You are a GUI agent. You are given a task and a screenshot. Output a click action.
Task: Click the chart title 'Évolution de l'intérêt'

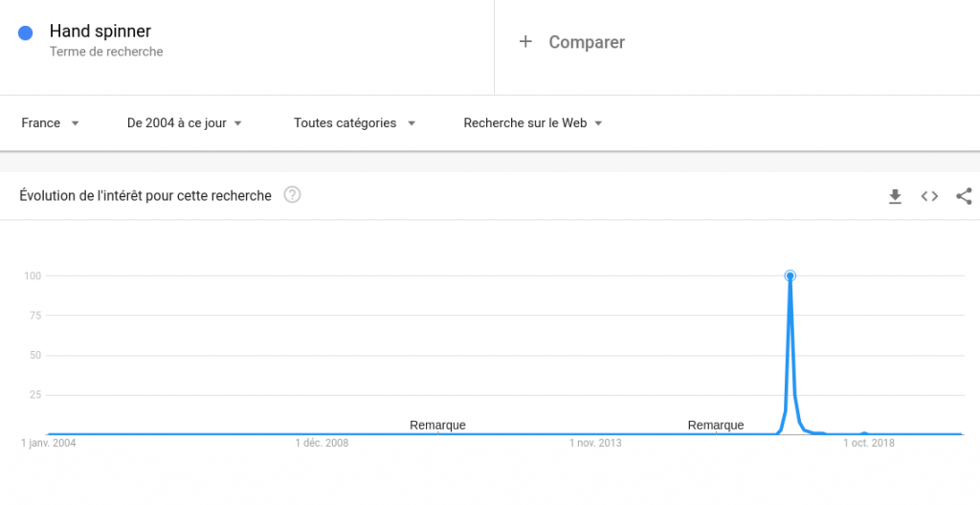tap(145, 195)
